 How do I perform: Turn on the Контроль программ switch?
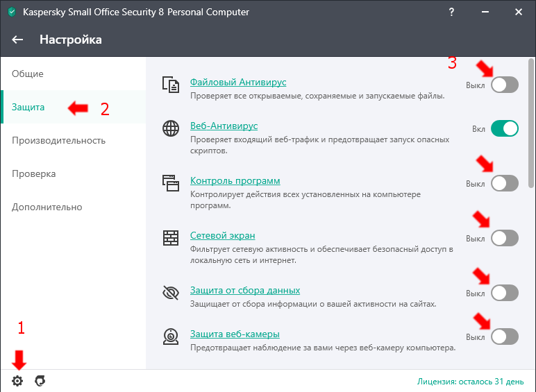point(505,183)
